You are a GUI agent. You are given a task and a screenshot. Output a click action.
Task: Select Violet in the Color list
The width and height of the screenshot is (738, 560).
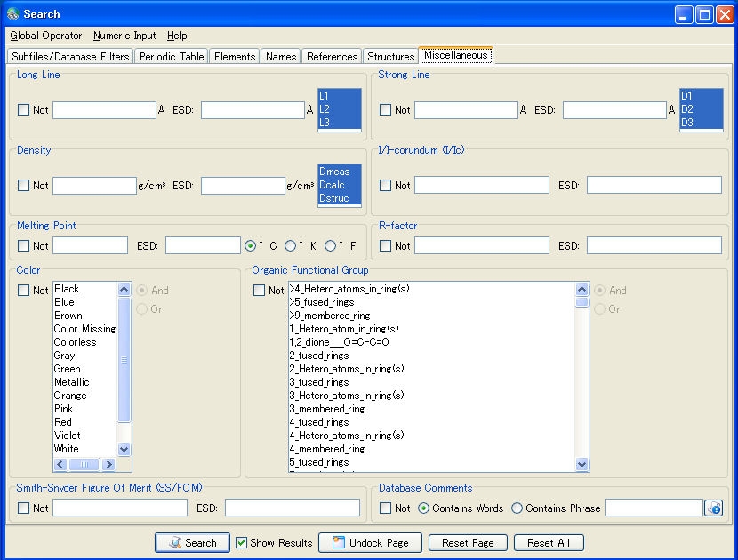84,436
